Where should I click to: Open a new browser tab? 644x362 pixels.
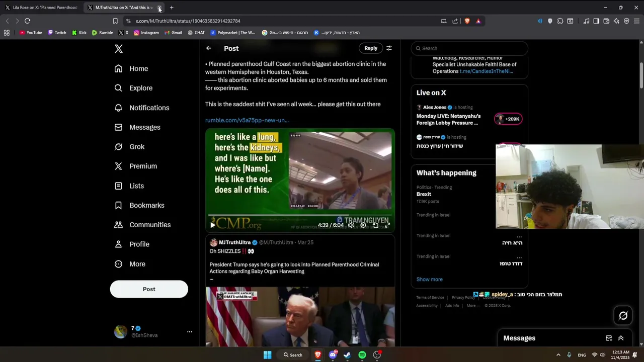pos(172,8)
